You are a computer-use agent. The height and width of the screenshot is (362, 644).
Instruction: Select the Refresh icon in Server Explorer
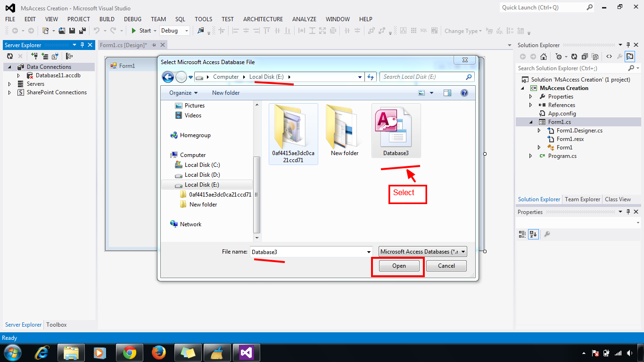tap(10, 56)
